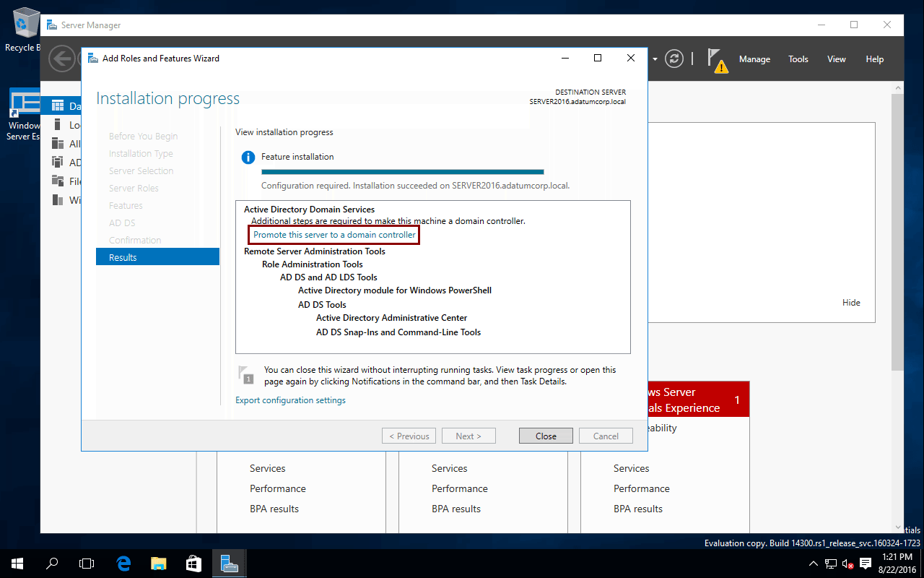Select Confirmation wizard step
The width and height of the screenshot is (924, 578).
click(135, 240)
